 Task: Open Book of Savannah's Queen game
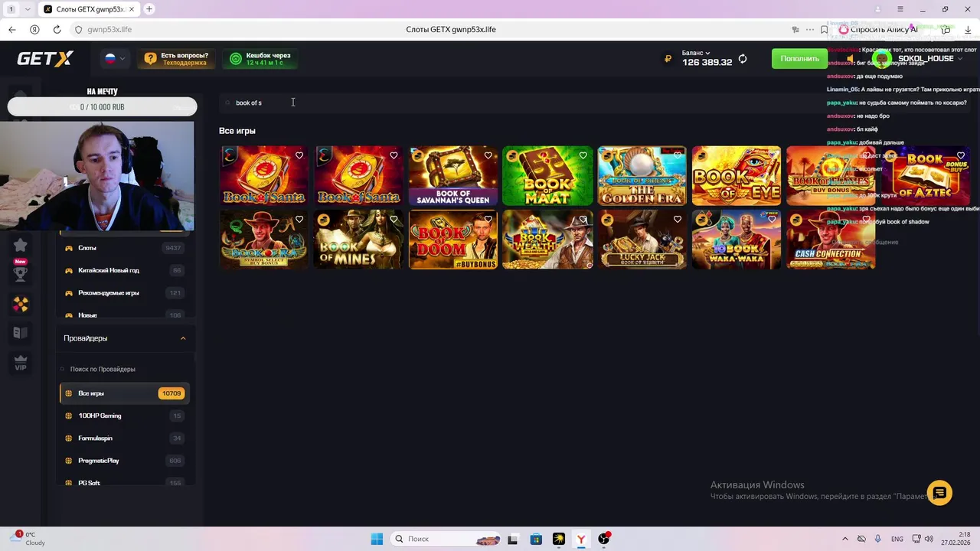[453, 176]
